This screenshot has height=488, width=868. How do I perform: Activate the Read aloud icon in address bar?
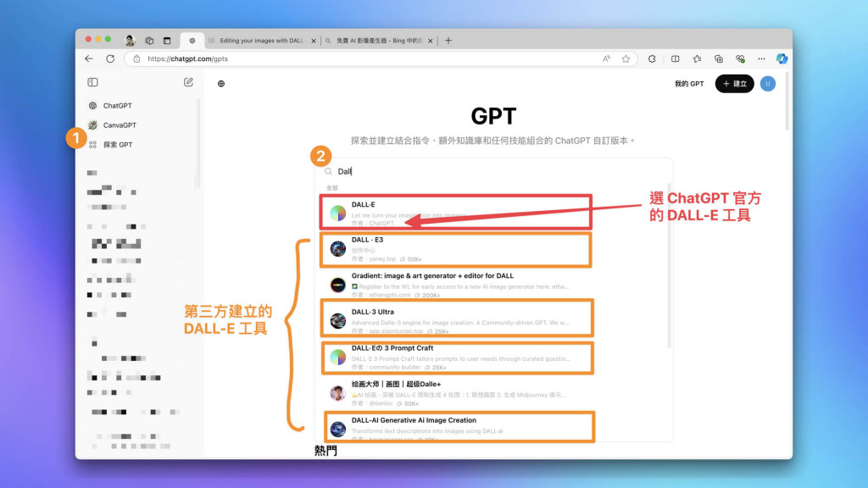pos(607,58)
